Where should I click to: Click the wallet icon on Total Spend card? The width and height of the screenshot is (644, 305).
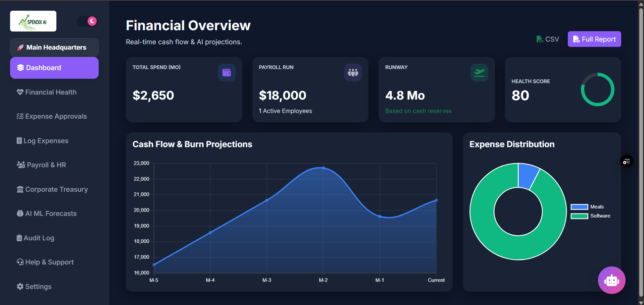(227, 72)
